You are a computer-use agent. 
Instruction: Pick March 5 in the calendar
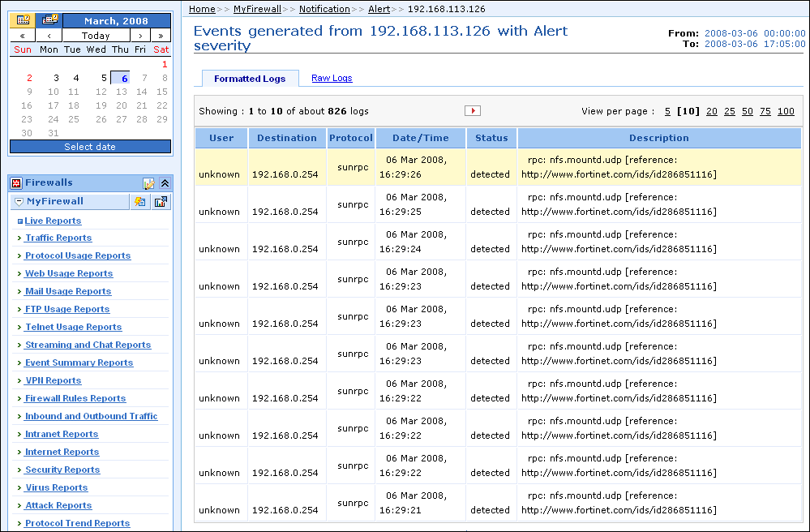(104, 78)
